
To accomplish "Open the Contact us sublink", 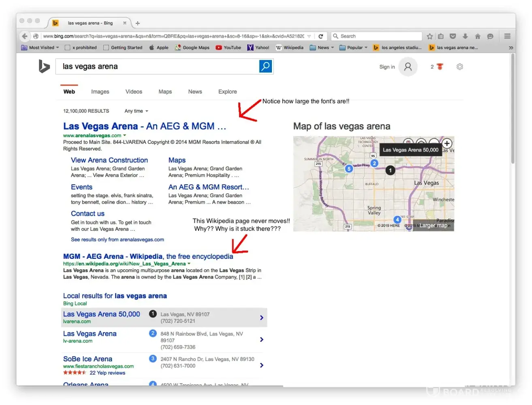I will [88, 213].
